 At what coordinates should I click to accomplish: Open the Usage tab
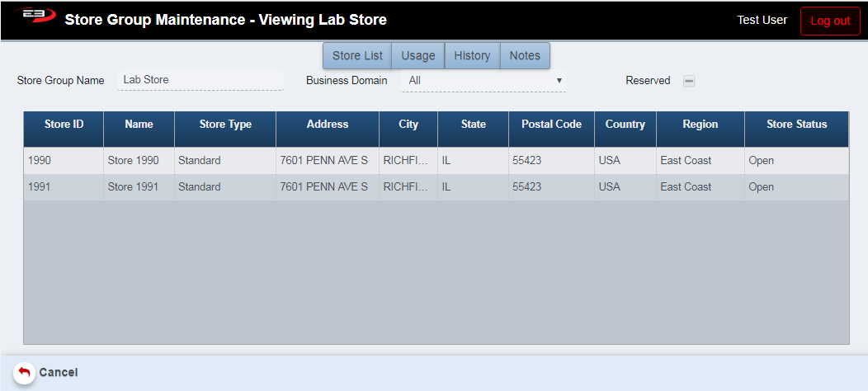[418, 56]
